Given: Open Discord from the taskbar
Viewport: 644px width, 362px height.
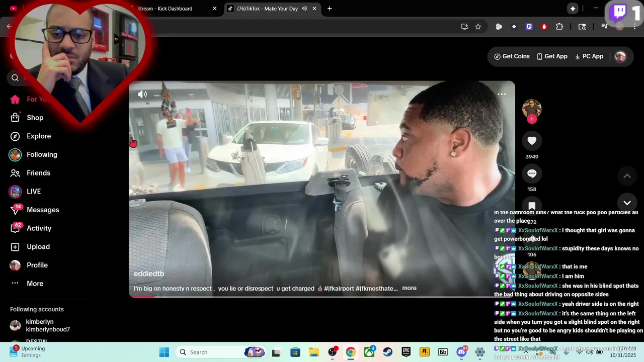Looking at the screenshot, I should (461, 352).
